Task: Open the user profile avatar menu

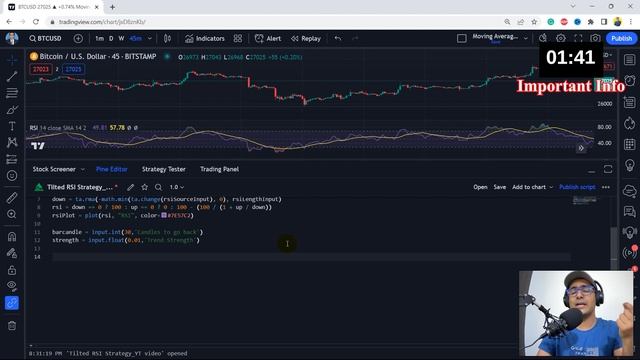Action: 12,38
